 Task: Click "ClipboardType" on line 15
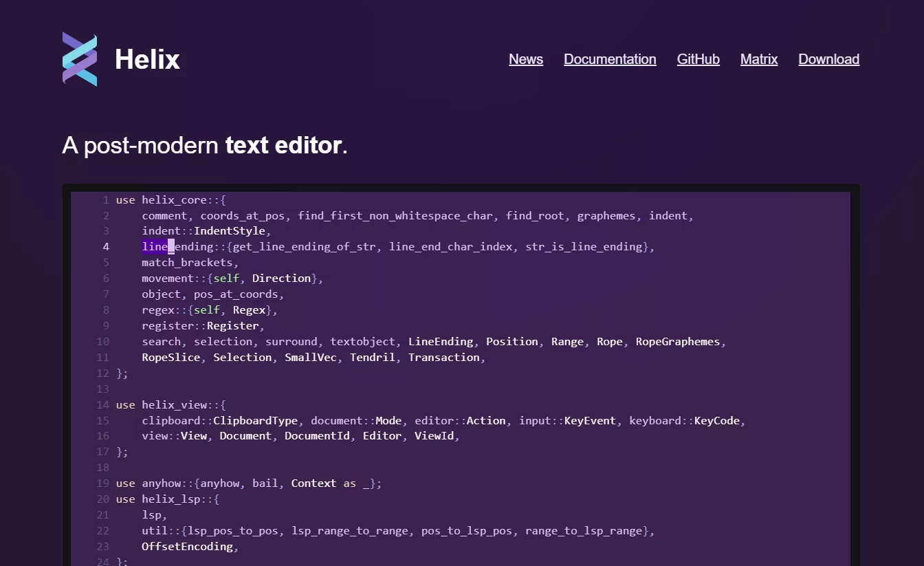click(255, 421)
